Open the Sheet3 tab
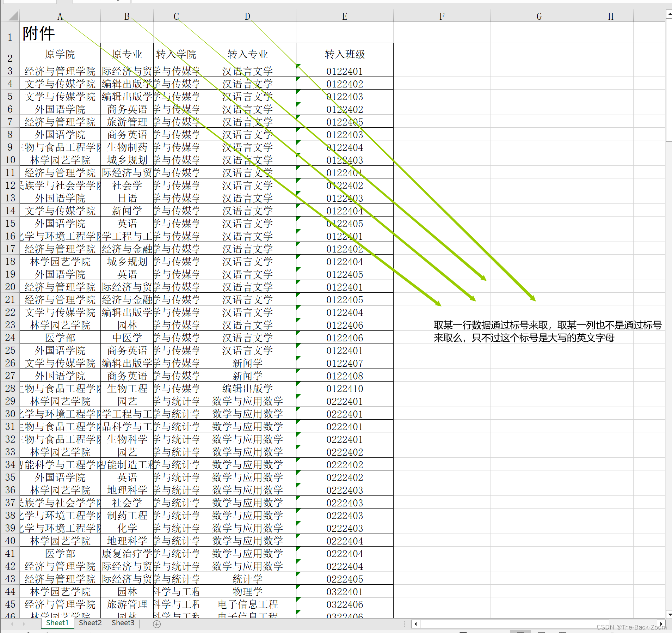Screen dimensions: 672x633 [x=123, y=623]
